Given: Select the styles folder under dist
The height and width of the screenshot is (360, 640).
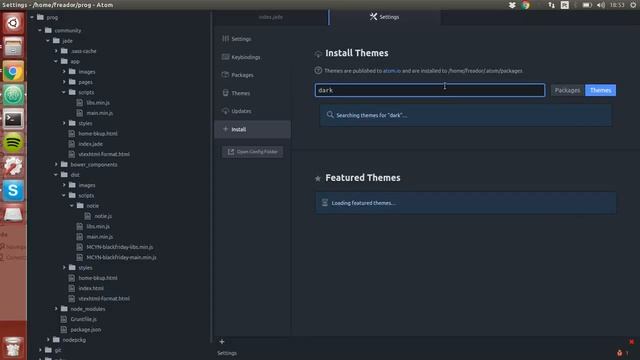Looking at the screenshot, I should coord(85,268).
